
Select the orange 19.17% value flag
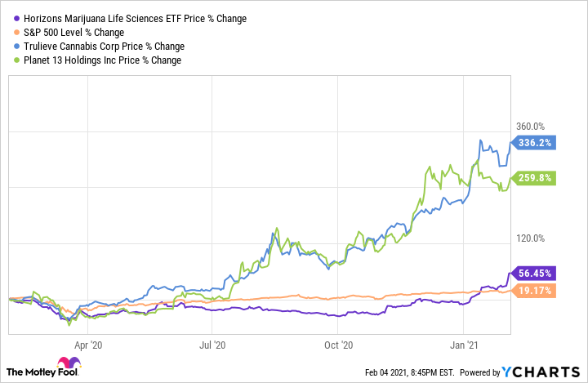point(534,291)
